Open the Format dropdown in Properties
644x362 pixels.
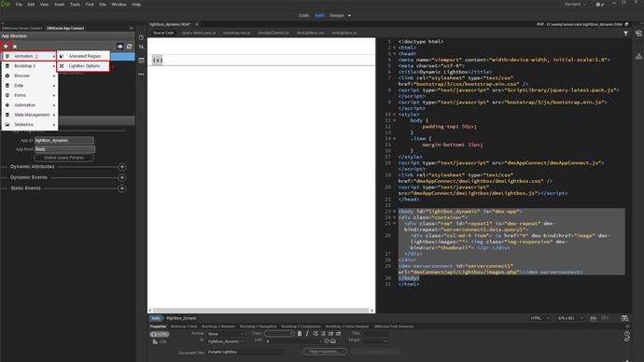coord(226,334)
